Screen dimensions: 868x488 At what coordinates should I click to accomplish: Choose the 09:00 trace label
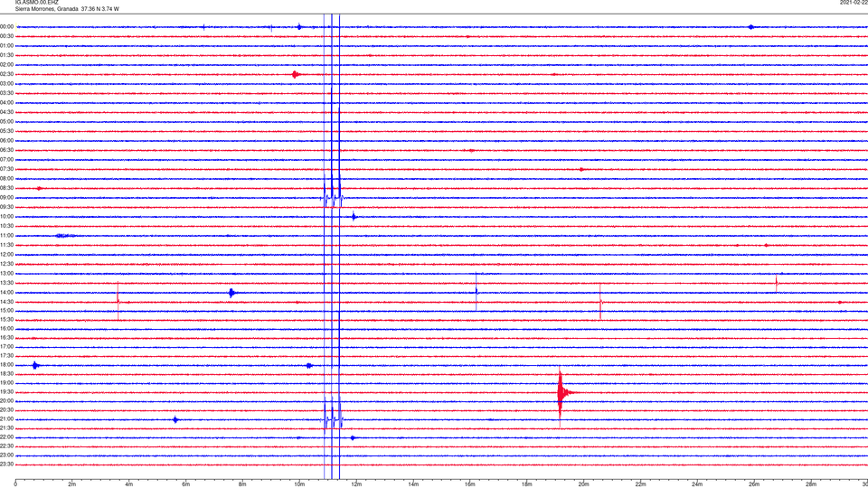click(6, 197)
